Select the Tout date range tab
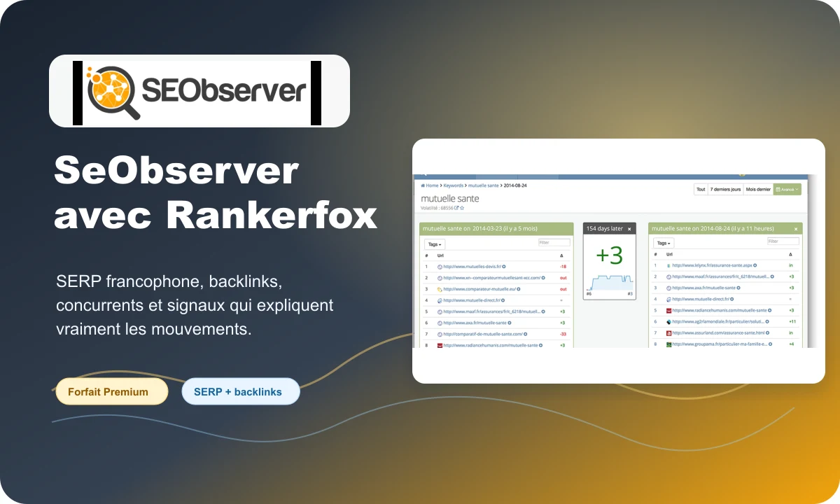 point(701,189)
